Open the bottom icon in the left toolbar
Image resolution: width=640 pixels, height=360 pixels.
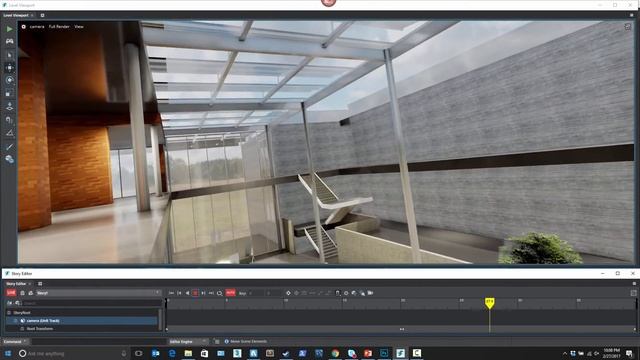pos(9,159)
